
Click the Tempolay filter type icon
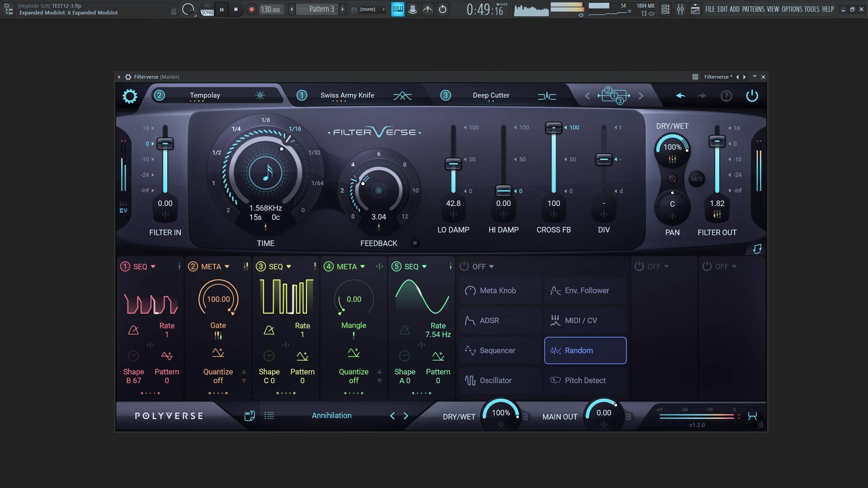(x=260, y=95)
